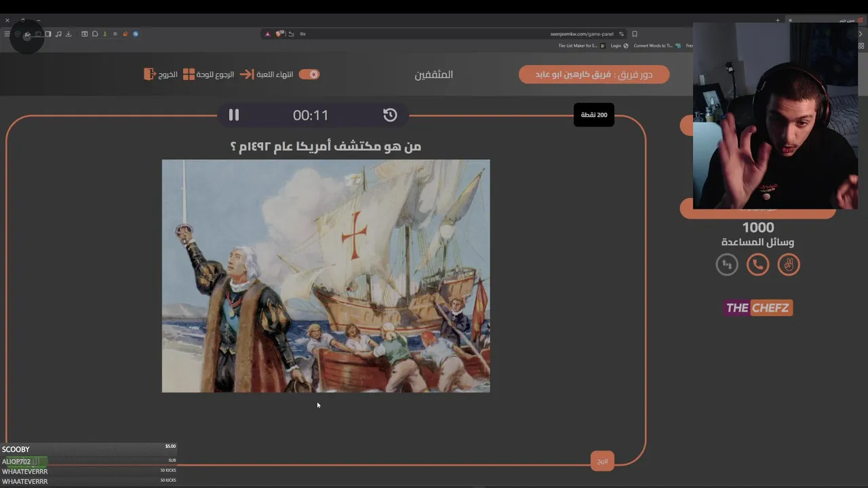Click the 00:11 timer readout
The width and height of the screenshot is (868, 488).
311,115
